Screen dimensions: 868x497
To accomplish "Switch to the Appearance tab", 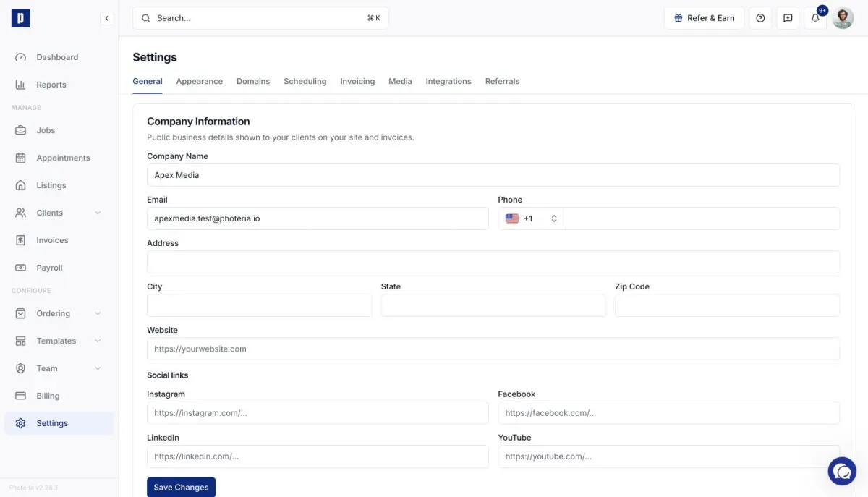I will tap(200, 81).
